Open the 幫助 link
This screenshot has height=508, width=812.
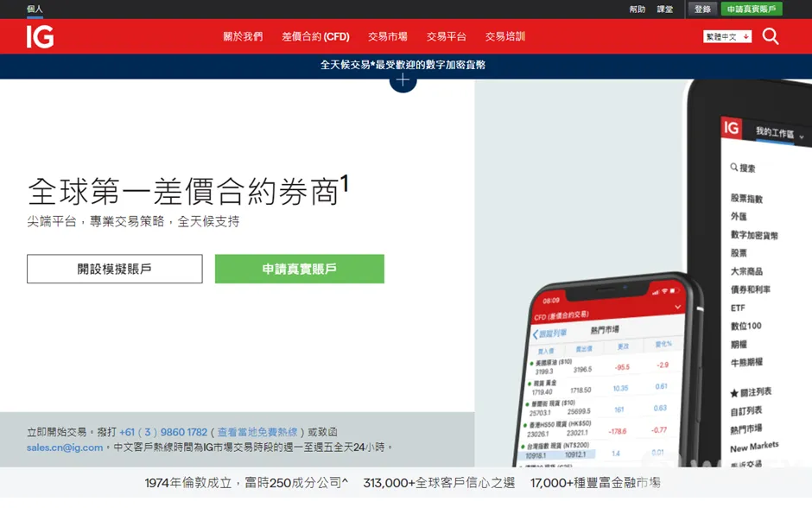pos(637,10)
